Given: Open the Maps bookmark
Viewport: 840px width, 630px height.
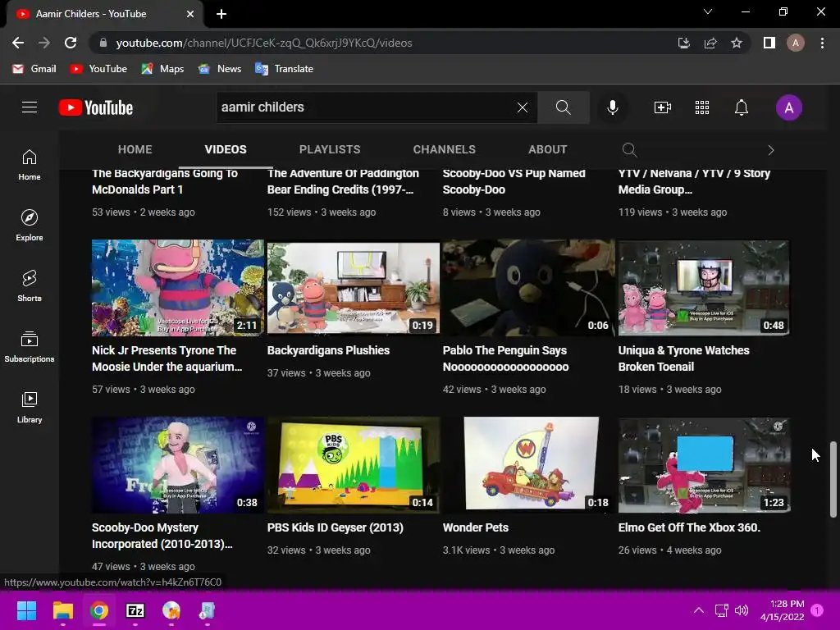Looking at the screenshot, I should 163,69.
